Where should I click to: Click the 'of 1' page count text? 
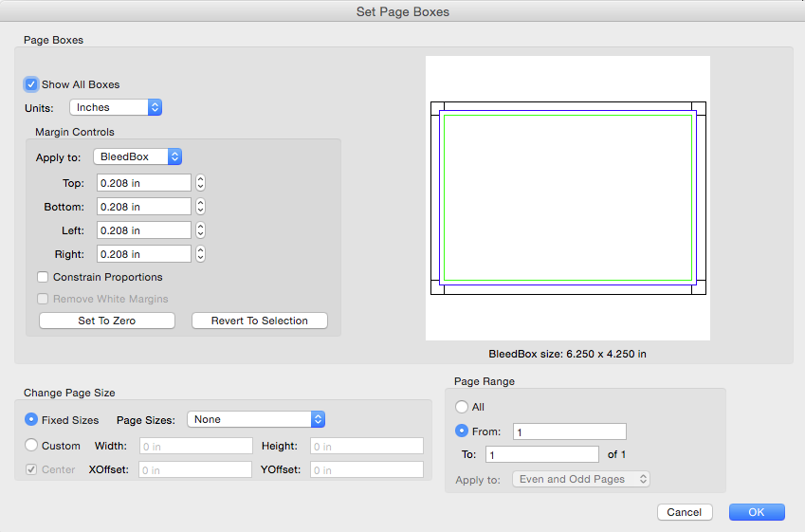point(616,454)
